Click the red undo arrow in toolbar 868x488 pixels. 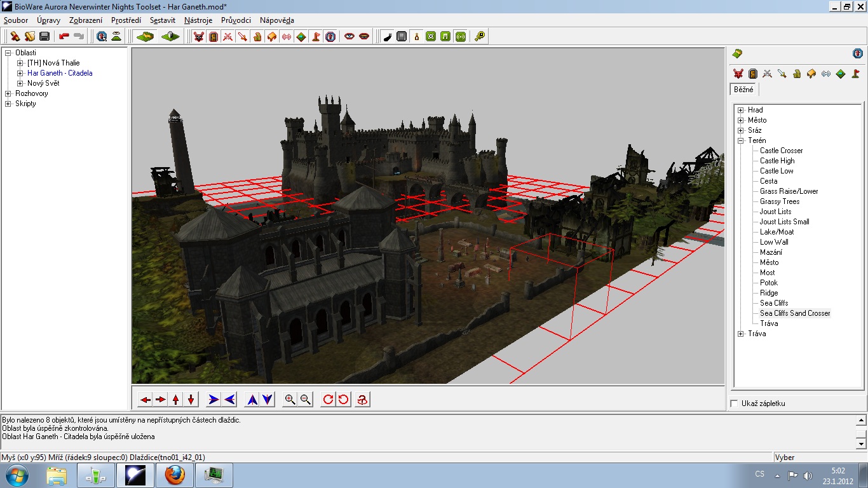pyautogui.click(x=64, y=36)
